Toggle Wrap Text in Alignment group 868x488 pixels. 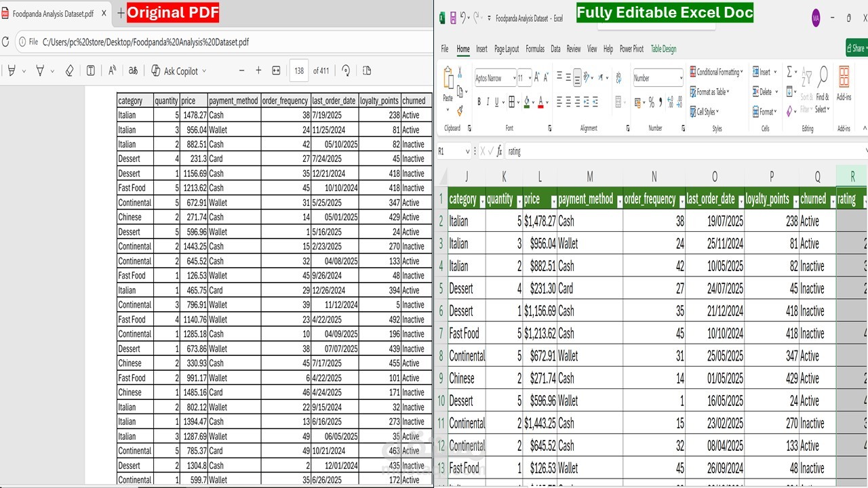pos(618,78)
